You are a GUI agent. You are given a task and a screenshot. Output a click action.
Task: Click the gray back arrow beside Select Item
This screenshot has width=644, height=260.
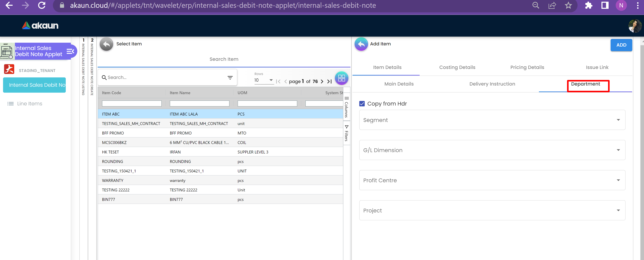click(x=106, y=44)
